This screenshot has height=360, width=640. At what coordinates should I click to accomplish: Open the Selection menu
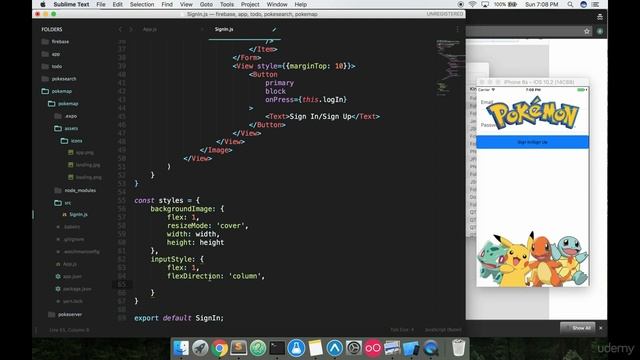[x=142, y=4]
